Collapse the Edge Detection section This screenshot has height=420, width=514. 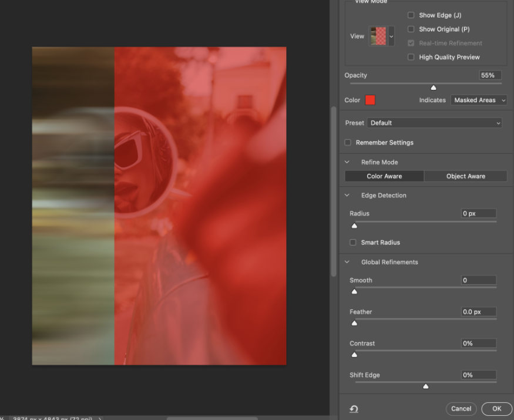[347, 195]
